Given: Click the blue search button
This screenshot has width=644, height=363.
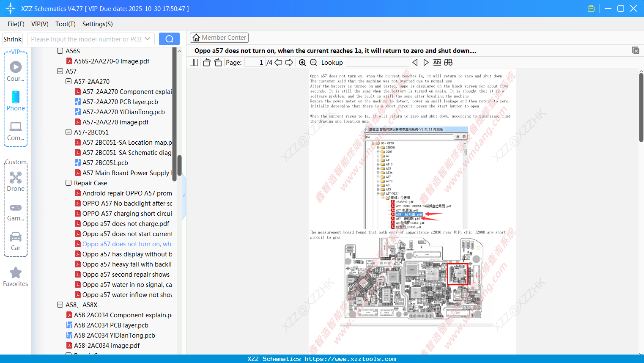Looking at the screenshot, I should coord(169,39).
